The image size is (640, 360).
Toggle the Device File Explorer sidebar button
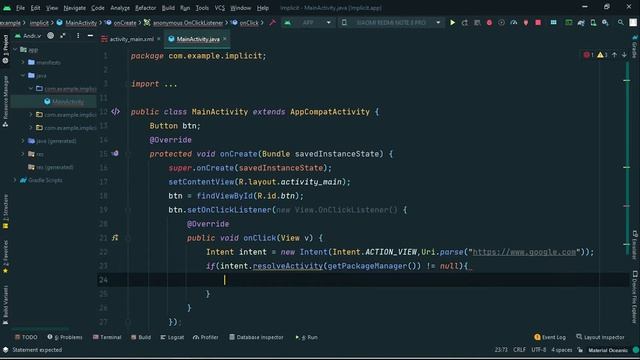(635, 297)
